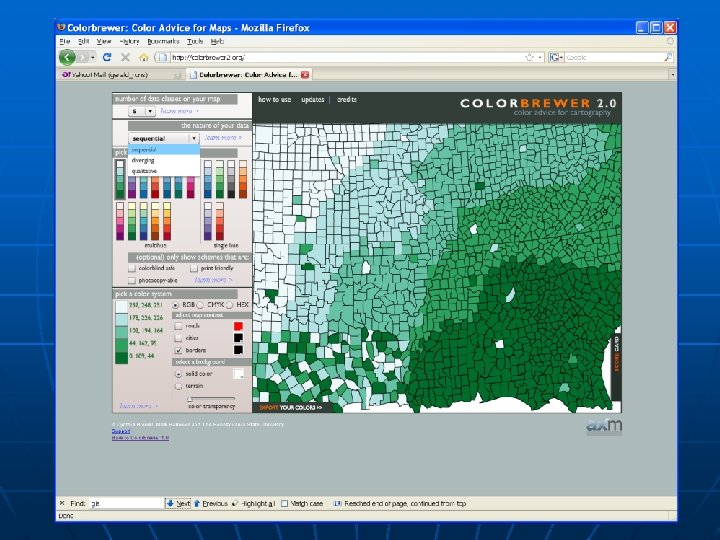This screenshot has height=540, width=720.
Task: Click Previous in the Find bar
Action: [211, 504]
